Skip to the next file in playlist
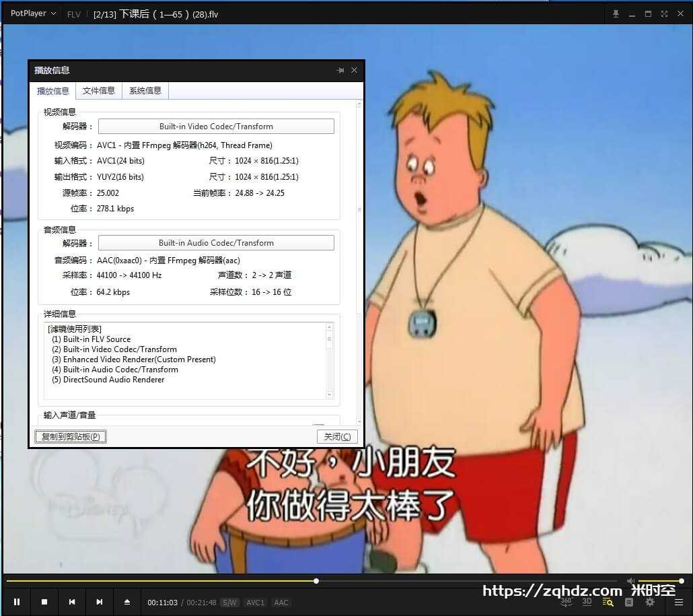The height and width of the screenshot is (616, 693). pos(100,602)
